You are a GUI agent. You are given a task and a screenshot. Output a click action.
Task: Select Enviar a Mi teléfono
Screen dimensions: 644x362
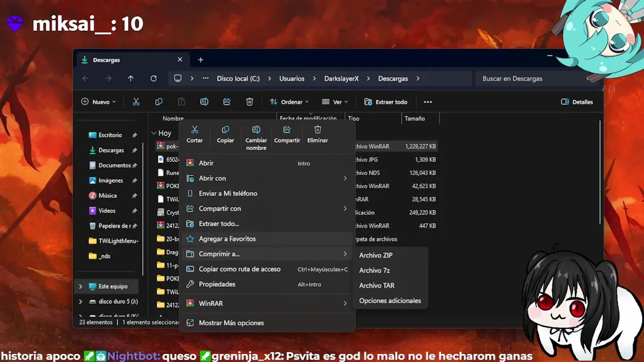point(267,194)
